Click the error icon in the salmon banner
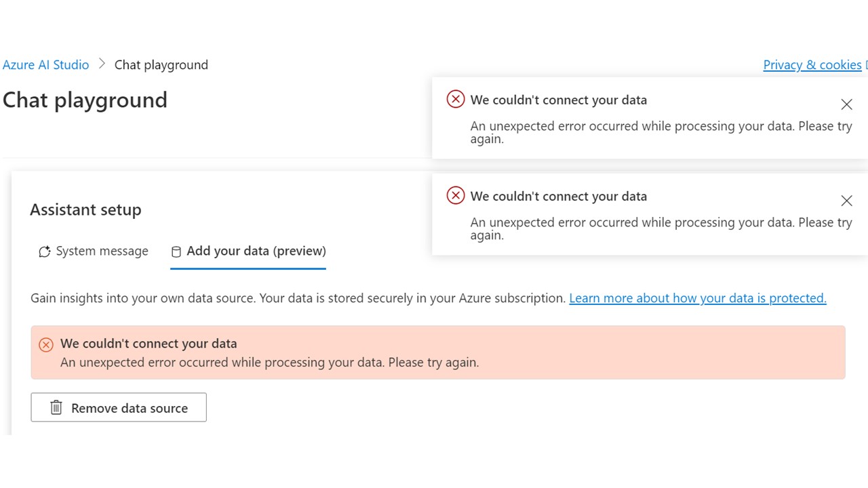 46,345
